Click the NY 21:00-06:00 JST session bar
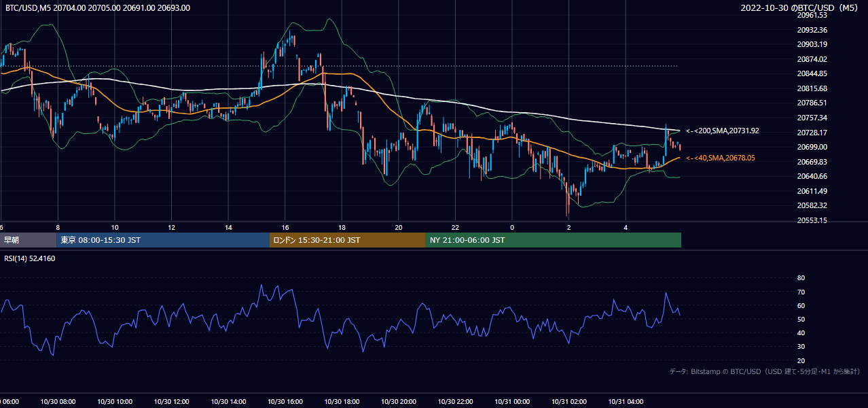 (x=554, y=240)
